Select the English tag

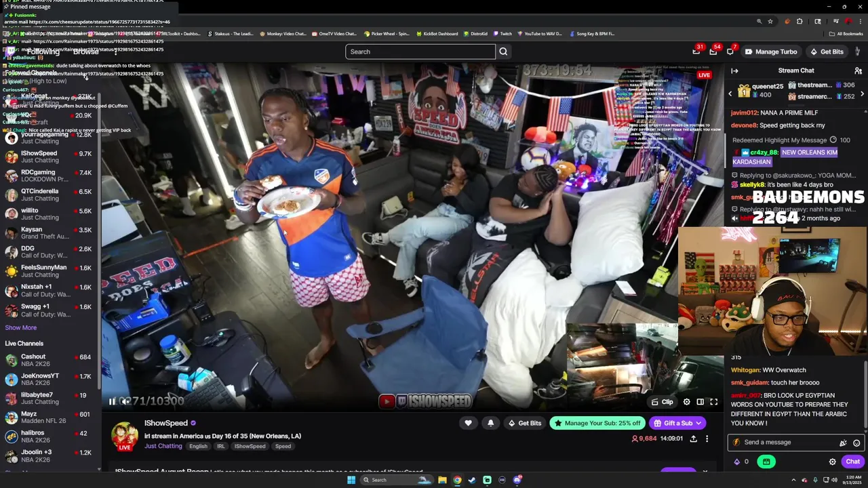coord(198,446)
